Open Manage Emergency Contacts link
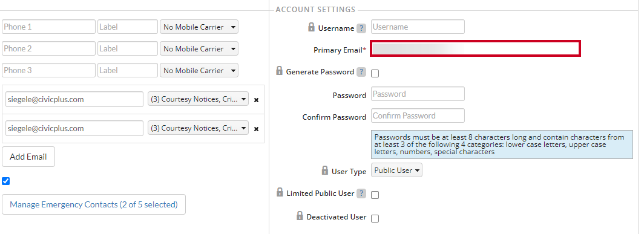The image size is (644, 234). coord(94,204)
